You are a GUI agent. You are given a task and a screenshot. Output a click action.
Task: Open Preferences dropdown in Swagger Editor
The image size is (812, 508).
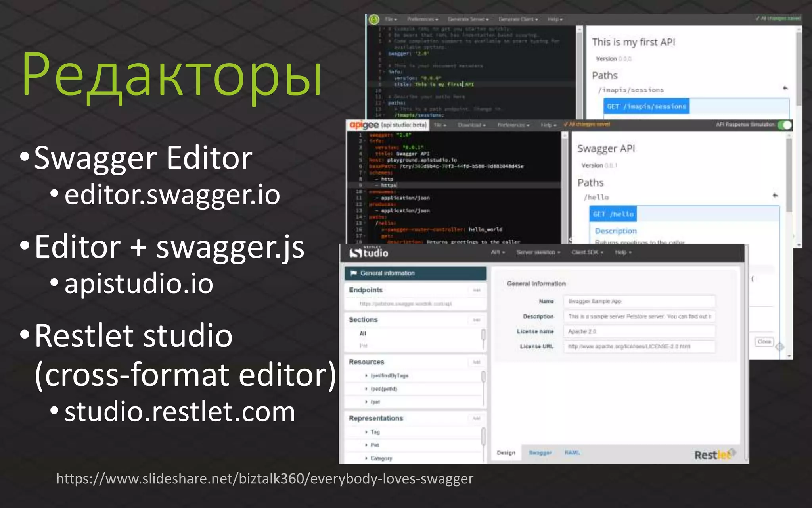coord(422,19)
